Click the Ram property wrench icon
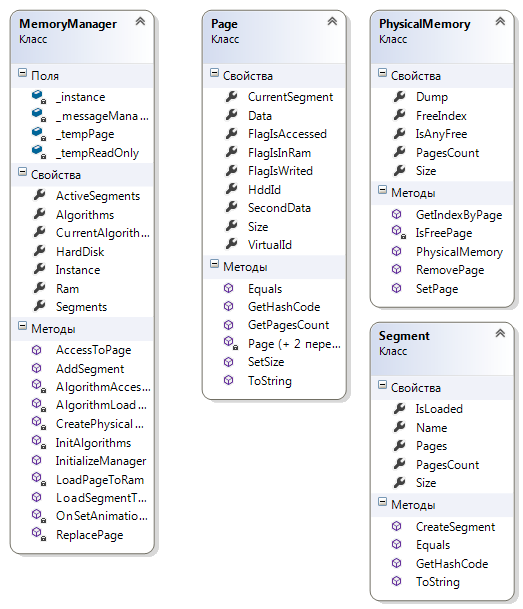This screenshot has width=523, height=609. tap(39, 288)
